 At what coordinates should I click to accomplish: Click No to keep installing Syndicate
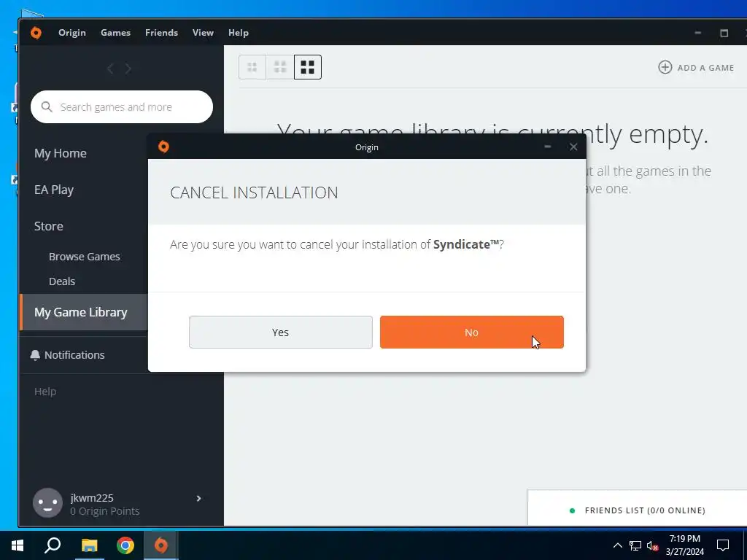472,332
